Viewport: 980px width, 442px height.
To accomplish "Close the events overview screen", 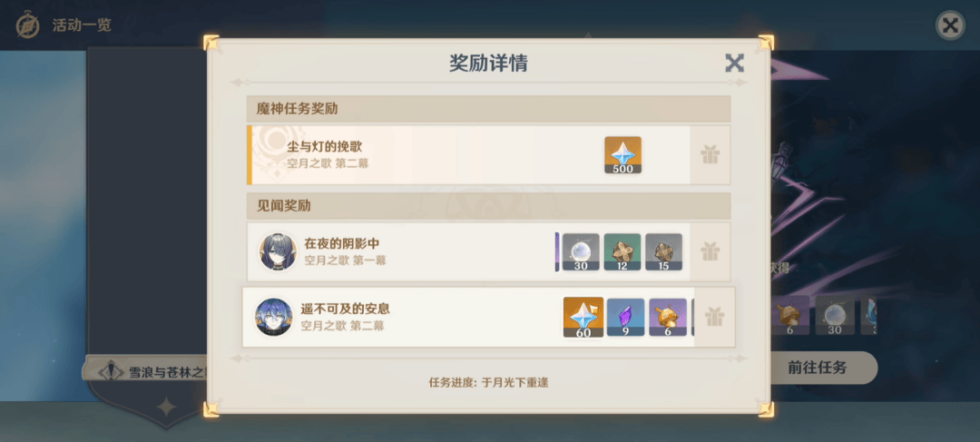I will click(950, 25).
